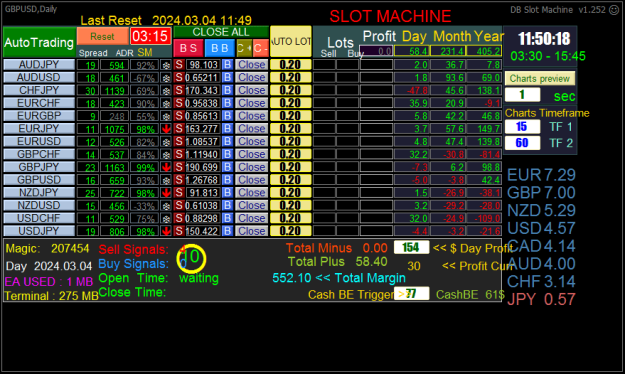Click the yellow circled signal counter

coord(192,258)
